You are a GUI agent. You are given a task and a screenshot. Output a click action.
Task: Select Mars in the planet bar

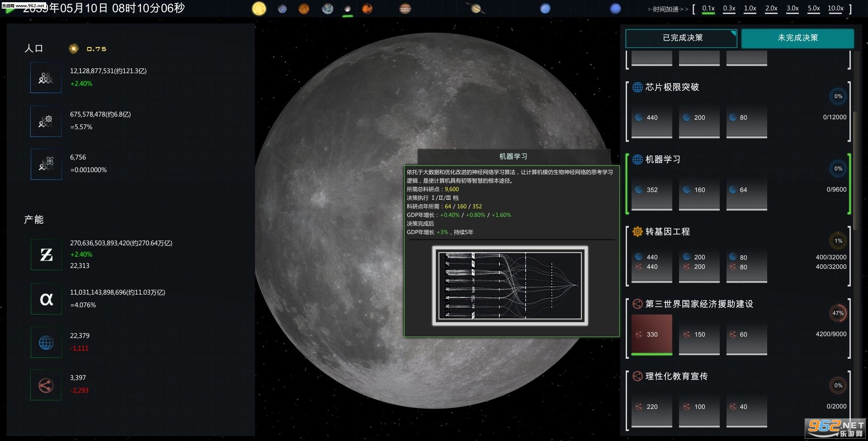click(367, 9)
